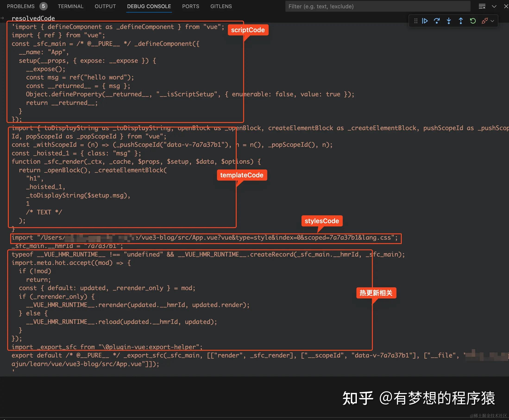
Task: Open the PORTS tab
Action: tap(191, 6)
